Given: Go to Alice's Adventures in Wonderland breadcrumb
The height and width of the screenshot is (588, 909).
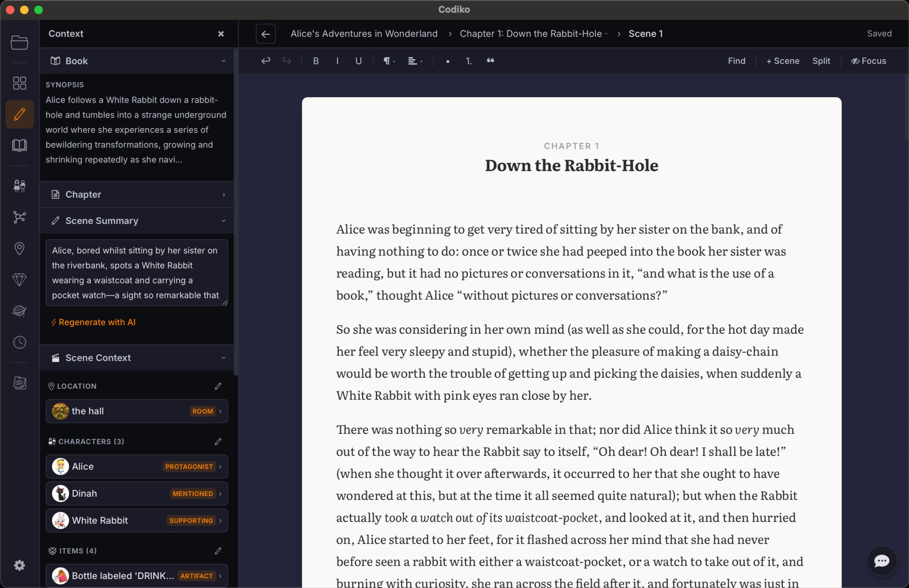Looking at the screenshot, I should (364, 34).
